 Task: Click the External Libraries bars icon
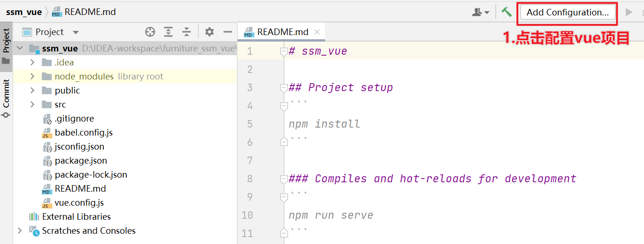[x=34, y=216]
